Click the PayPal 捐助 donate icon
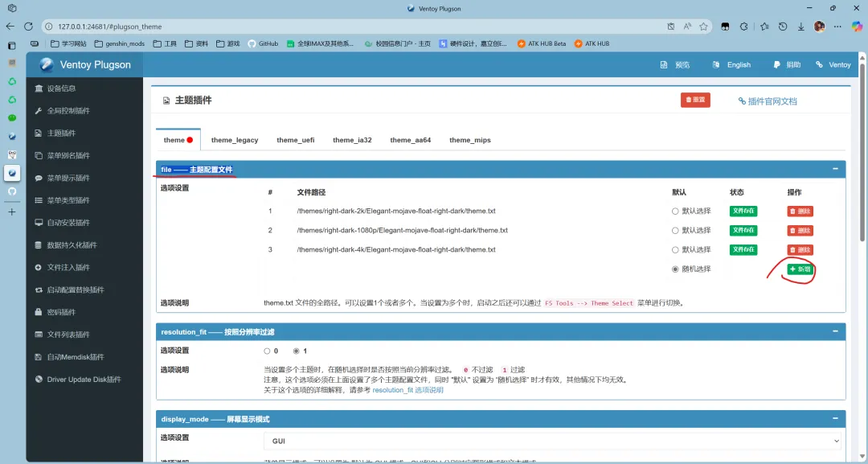868x464 pixels. pyautogui.click(x=775, y=64)
